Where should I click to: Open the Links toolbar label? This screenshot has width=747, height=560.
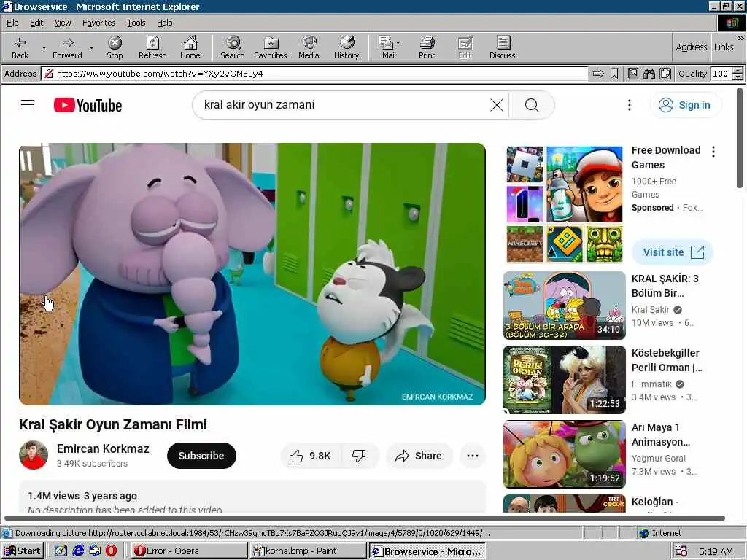(x=724, y=47)
